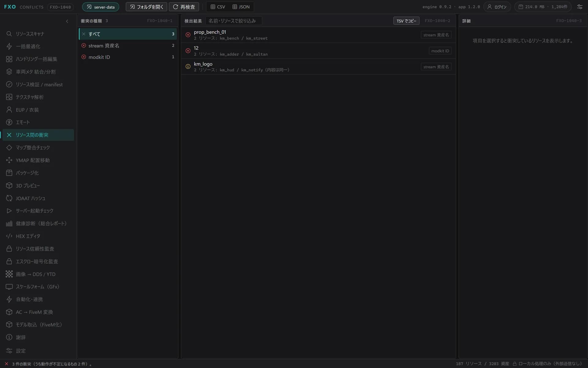This screenshot has height=368, width=588.
Task: Select the km_logo conflict row
Action: coord(318,67)
